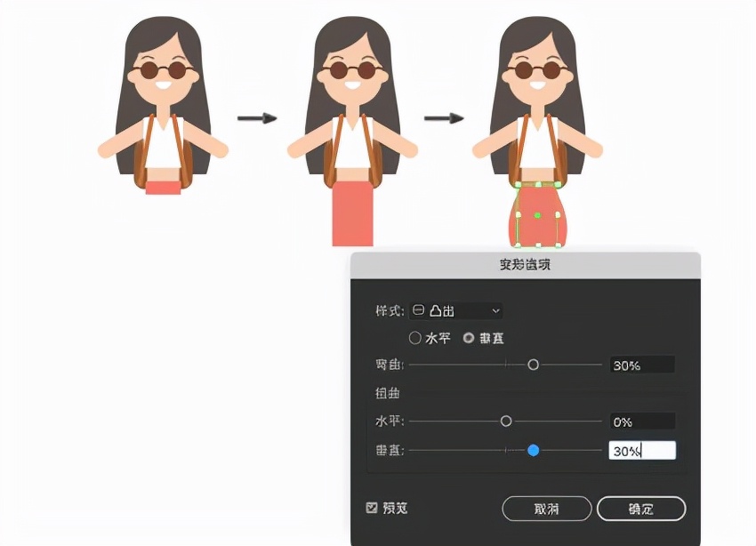Click the bottom-right anchor point of skirt mesh
This screenshot has height=546, width=756.
pyautogui.click(x=558, y=244)
